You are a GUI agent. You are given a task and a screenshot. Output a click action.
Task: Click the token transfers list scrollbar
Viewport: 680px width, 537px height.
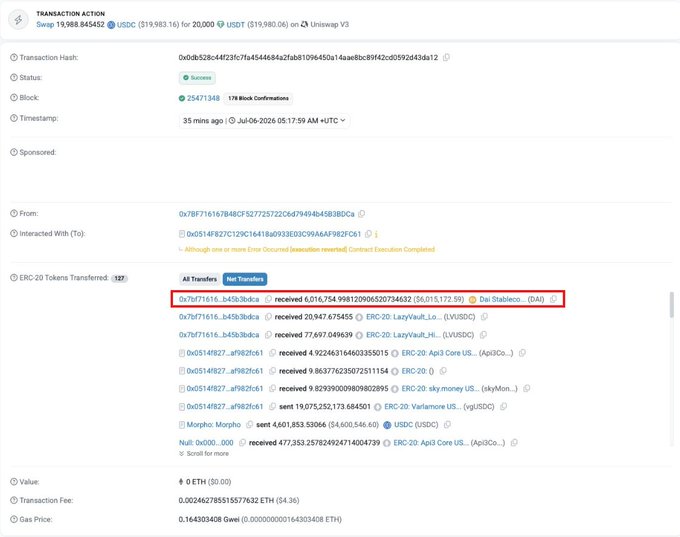coord(671,305)
